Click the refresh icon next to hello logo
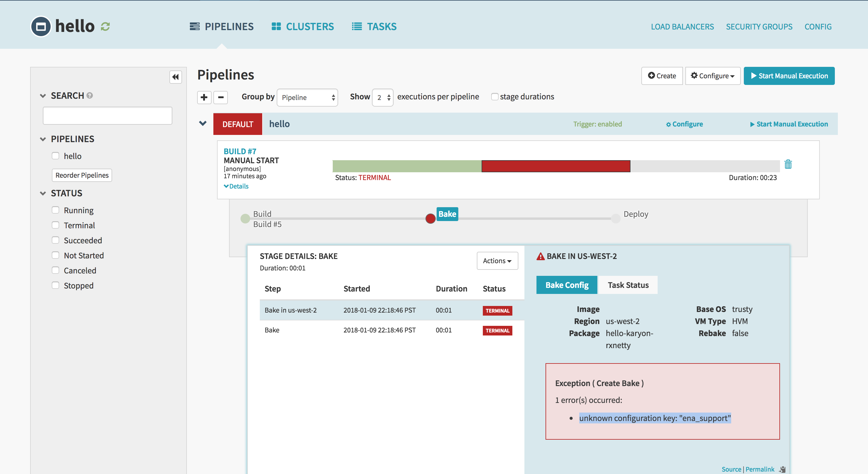 coord(105,26)
